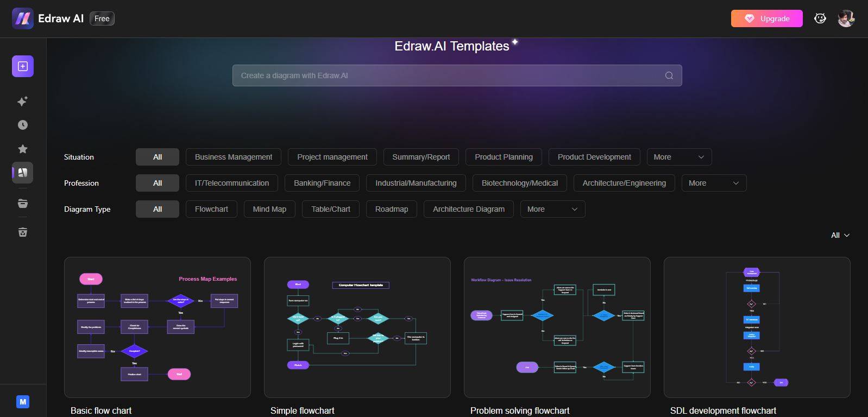Screen dimensions: 868x417
Task: Focus the Create a diagram search field
Action: pos(457,75)
